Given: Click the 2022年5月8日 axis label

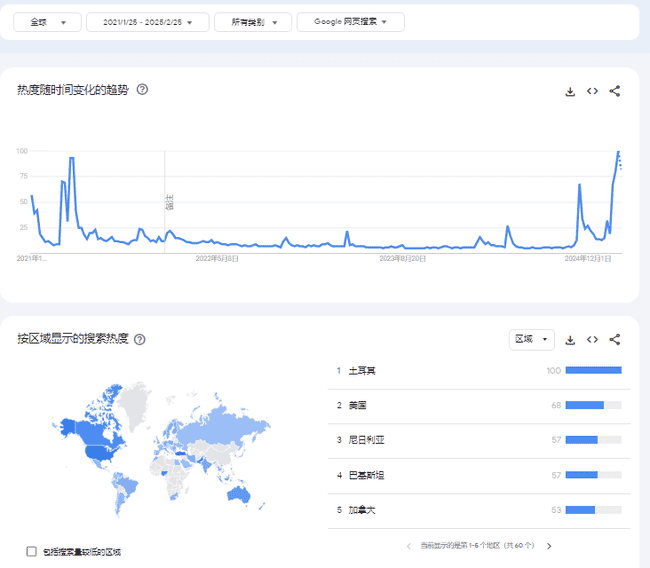Looking at the screenshot, I should point(217,259).
